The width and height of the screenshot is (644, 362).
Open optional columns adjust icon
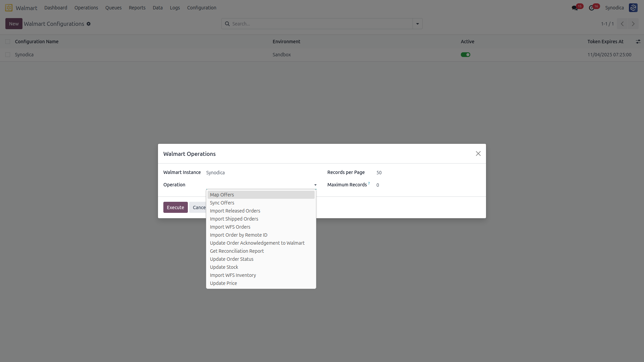pos(638,42)
